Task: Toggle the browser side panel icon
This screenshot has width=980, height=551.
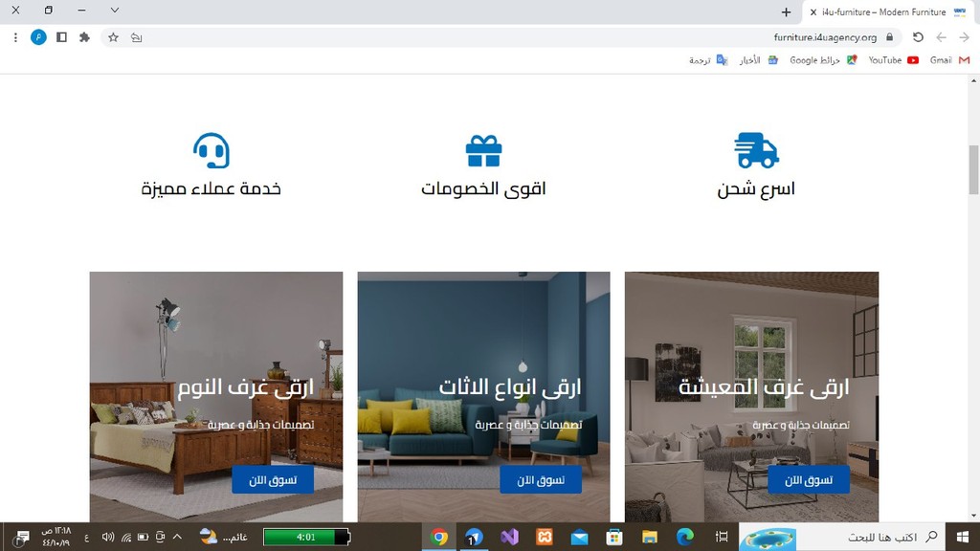Action: tap(61, 37)
